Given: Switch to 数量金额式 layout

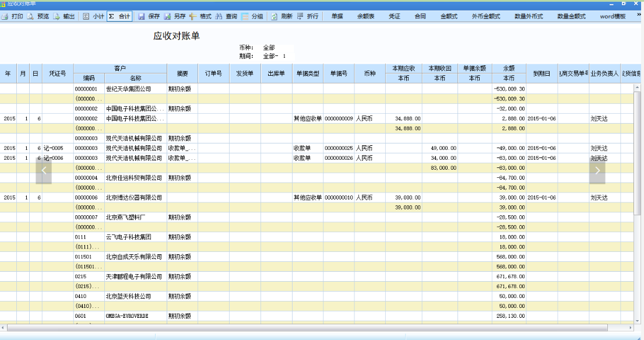Looking at the screenshot, I should [x=571, y=16].
